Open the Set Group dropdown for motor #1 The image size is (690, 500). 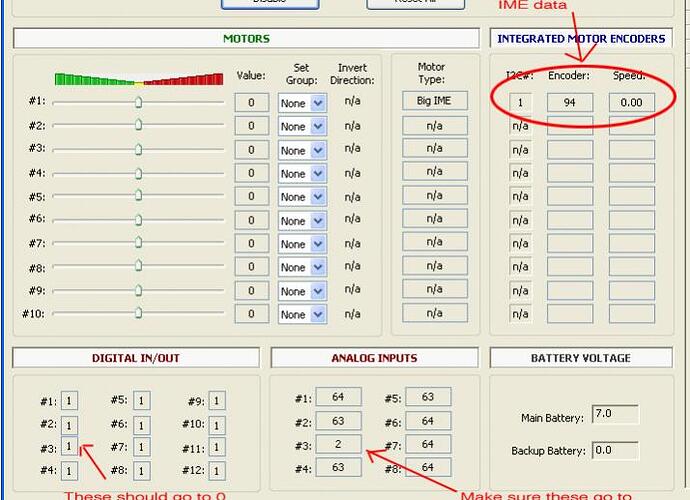click(318, 103)
